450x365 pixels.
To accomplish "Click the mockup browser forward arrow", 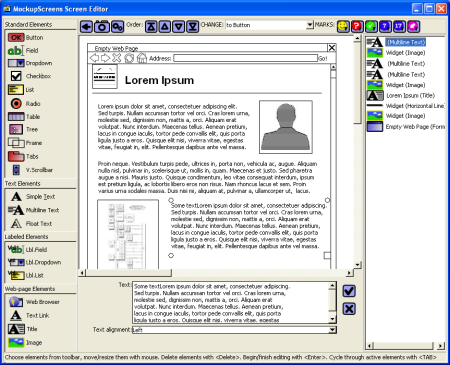I will [106, 58].
